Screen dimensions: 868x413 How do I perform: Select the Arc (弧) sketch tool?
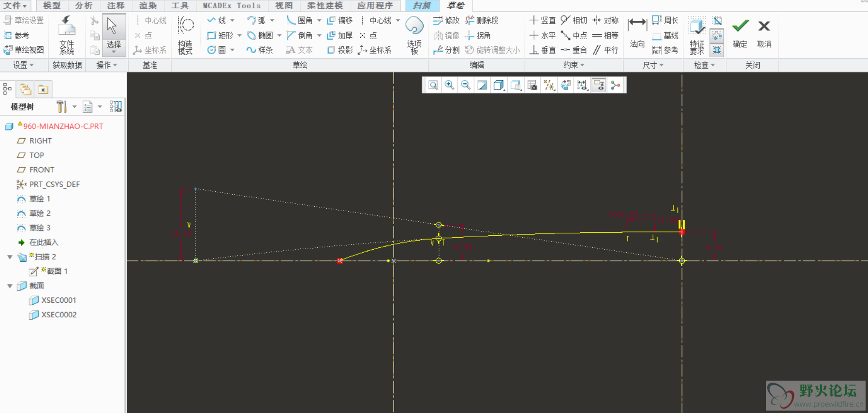(x=256, y=20)
